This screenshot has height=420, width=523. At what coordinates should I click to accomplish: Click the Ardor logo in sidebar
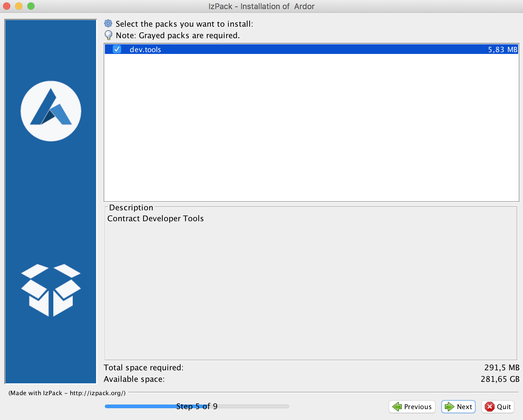pos(51,111)
